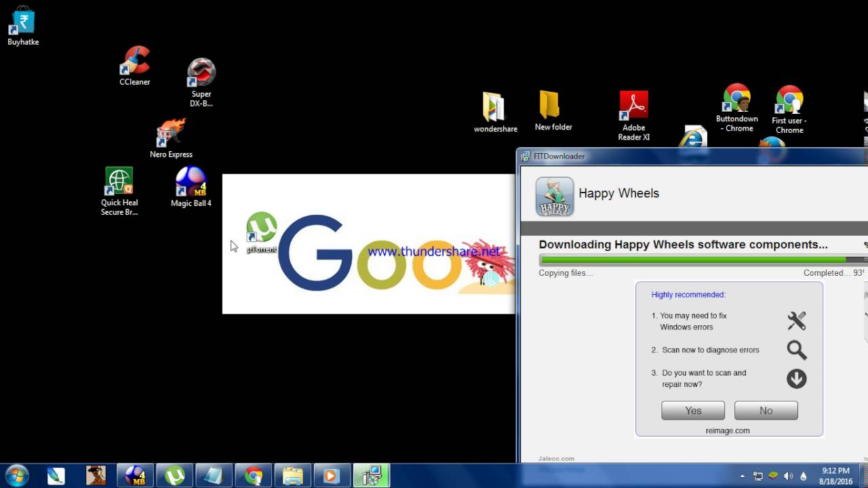
Task: Open the volume control in tray
Action: point(788,476)
